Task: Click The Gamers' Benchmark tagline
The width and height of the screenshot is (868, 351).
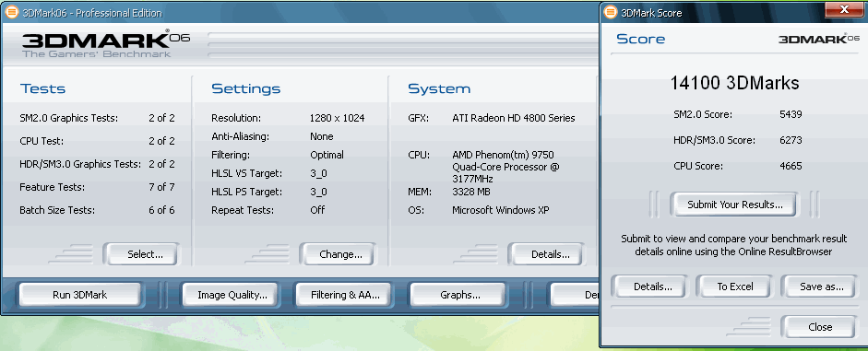Action: pos(96,54)
